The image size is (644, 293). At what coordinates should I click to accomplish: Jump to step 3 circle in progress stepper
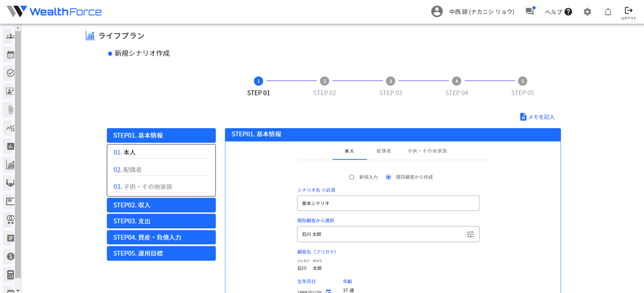pyautogui.click(x=390, y=81)
